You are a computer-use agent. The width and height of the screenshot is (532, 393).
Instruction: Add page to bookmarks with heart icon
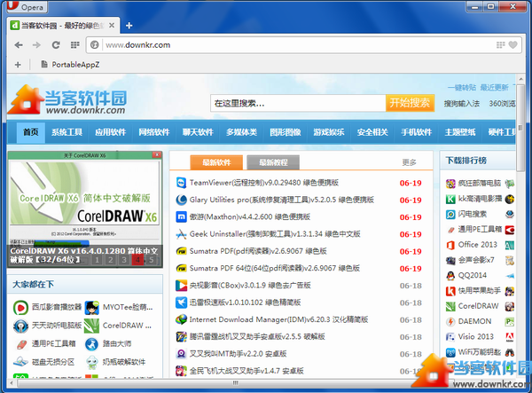click(513, 44)
